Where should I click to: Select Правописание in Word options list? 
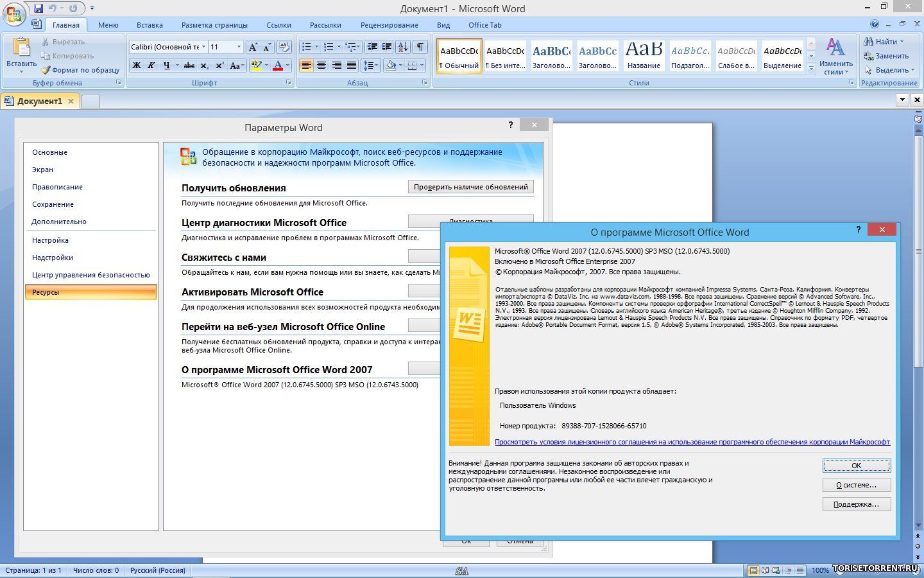(57, 187)
